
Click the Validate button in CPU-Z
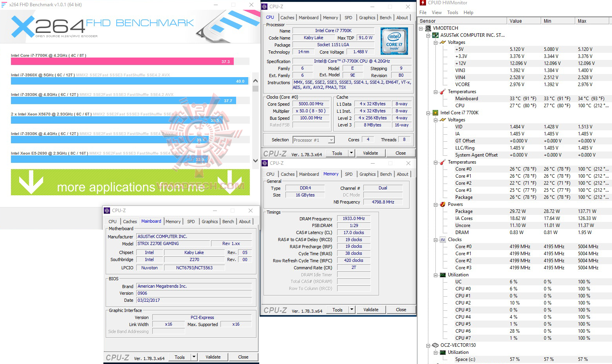[370, 153]
